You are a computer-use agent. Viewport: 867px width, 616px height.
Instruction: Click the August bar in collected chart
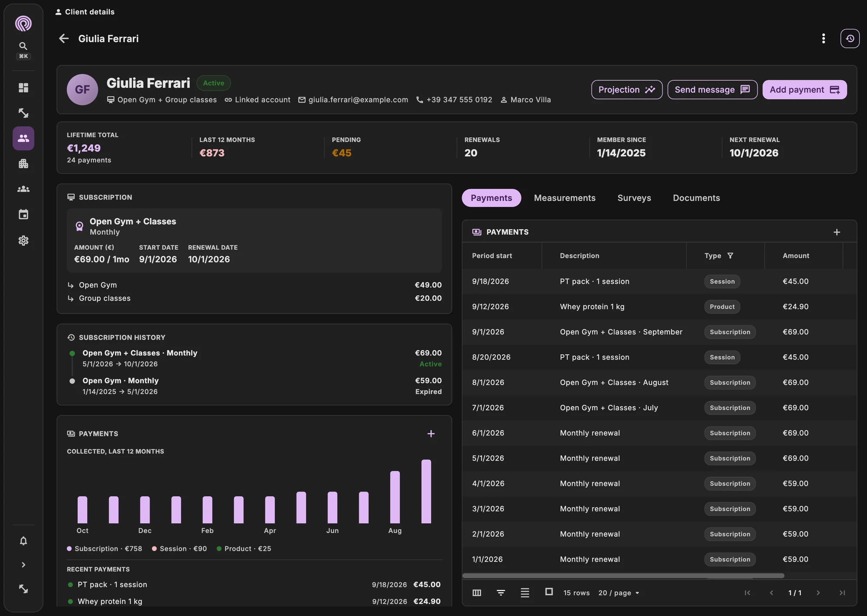tap(395, 497)
